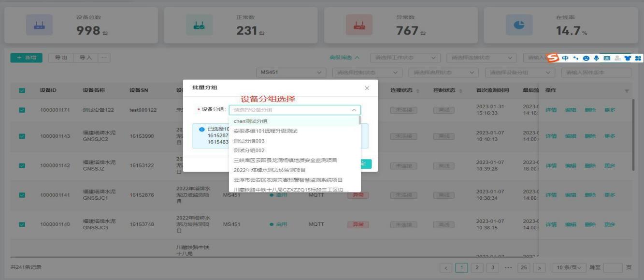
Task: Go to page 3 in pagination
Action: coord(493,268)
